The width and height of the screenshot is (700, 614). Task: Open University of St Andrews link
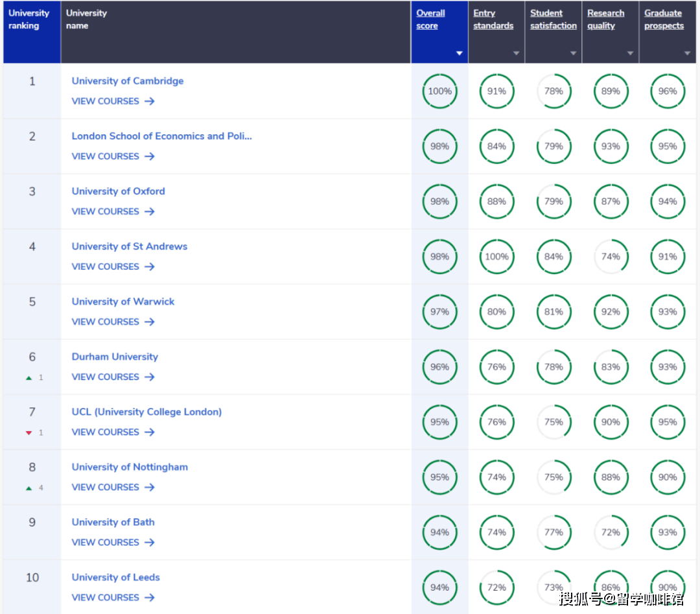coord(130,246)
